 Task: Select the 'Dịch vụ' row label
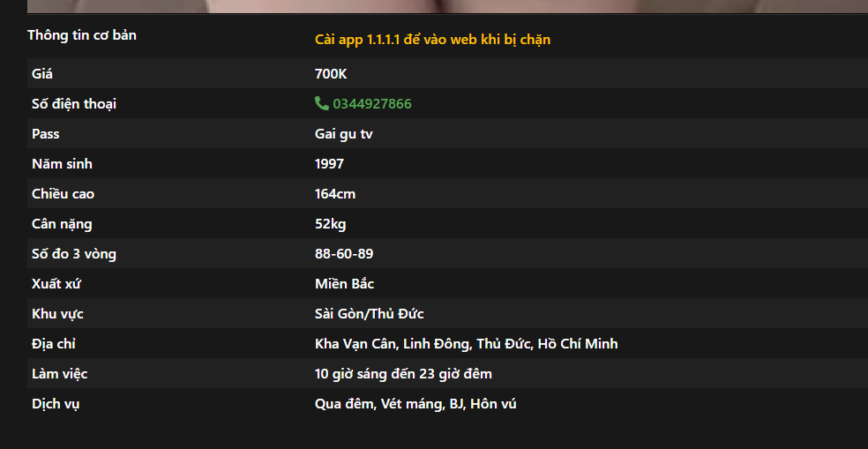[x=56, y=404]
